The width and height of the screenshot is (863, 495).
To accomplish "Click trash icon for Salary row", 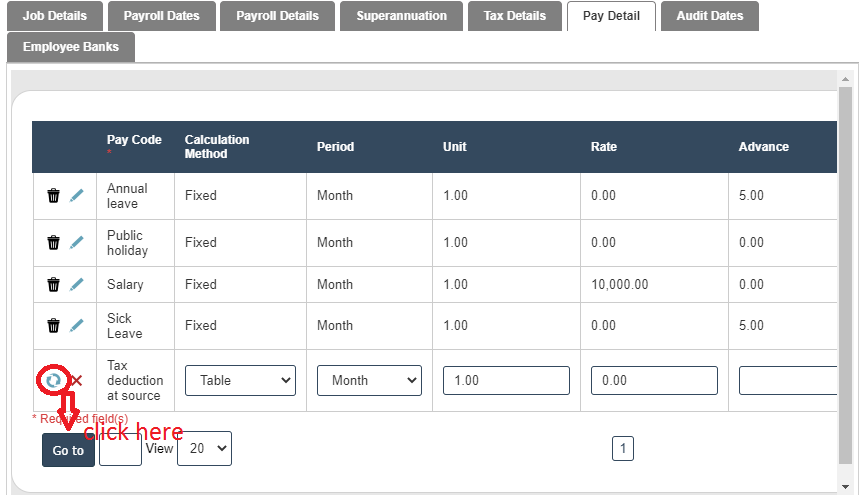I will click(x=54, y=285).
